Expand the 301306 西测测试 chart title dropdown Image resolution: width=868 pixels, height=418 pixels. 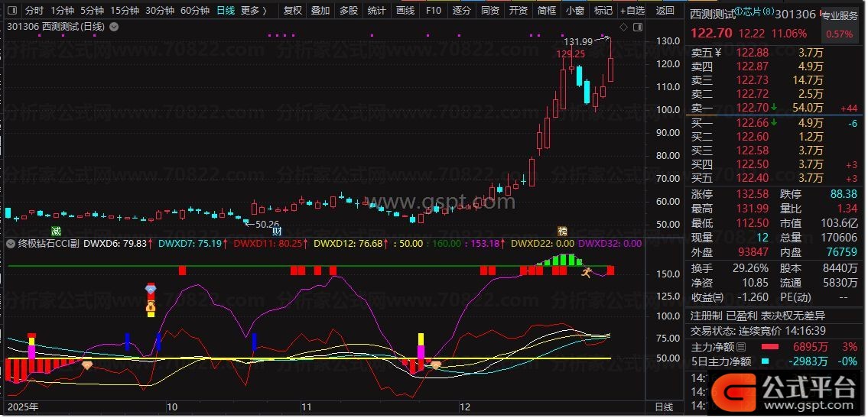114,27
